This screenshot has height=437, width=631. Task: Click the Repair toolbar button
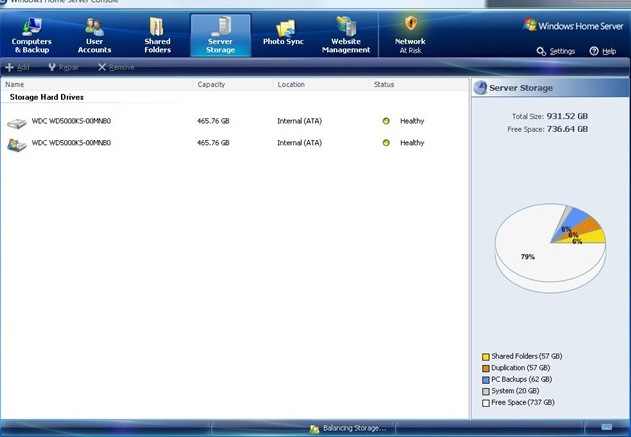click(63, 67)
